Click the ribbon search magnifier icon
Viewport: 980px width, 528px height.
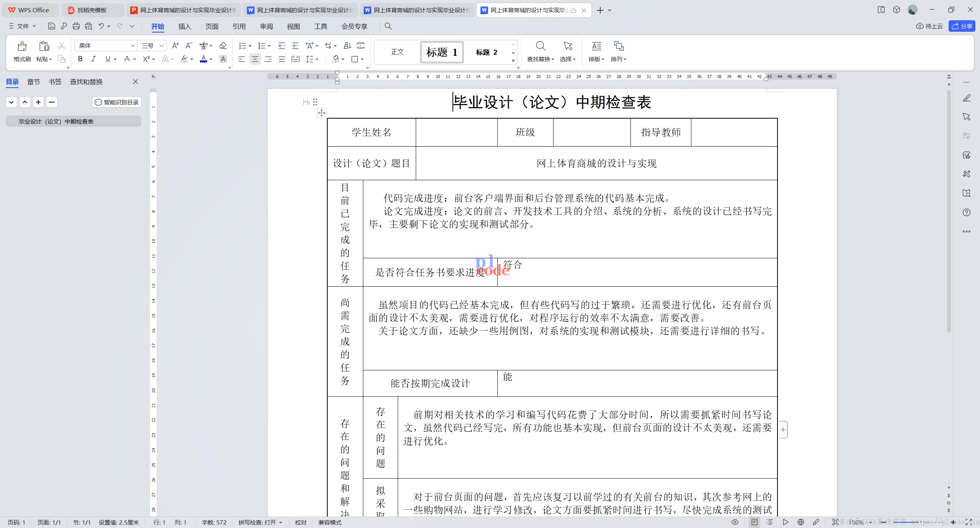tap(388, 26)
